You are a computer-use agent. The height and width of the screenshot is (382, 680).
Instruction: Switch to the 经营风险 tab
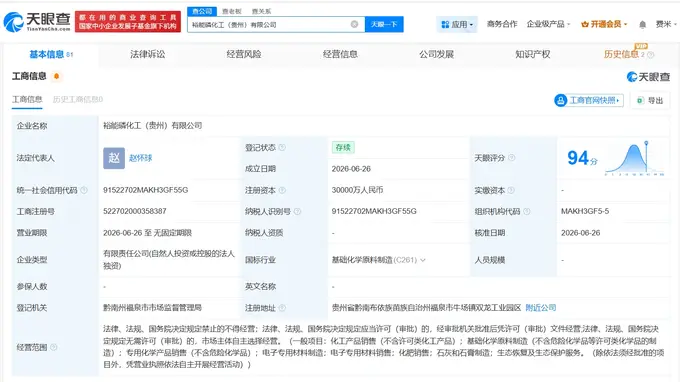(244, 54)
